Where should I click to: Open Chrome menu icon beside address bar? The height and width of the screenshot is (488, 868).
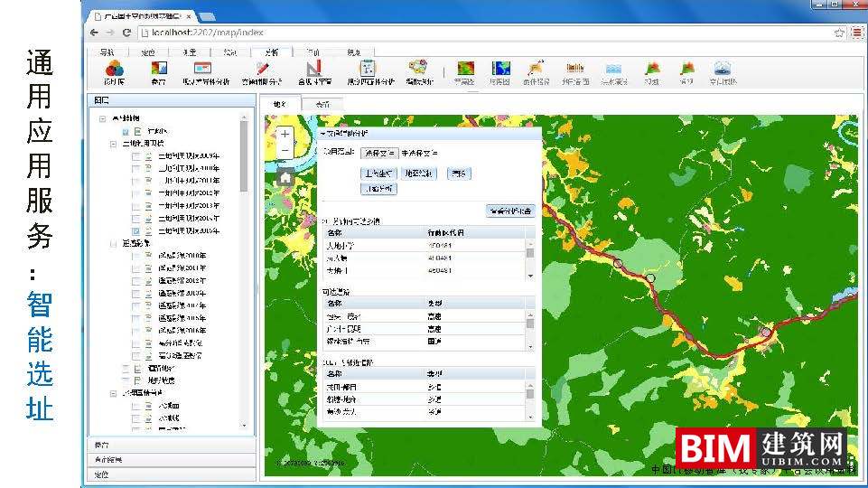click(856, 32)
